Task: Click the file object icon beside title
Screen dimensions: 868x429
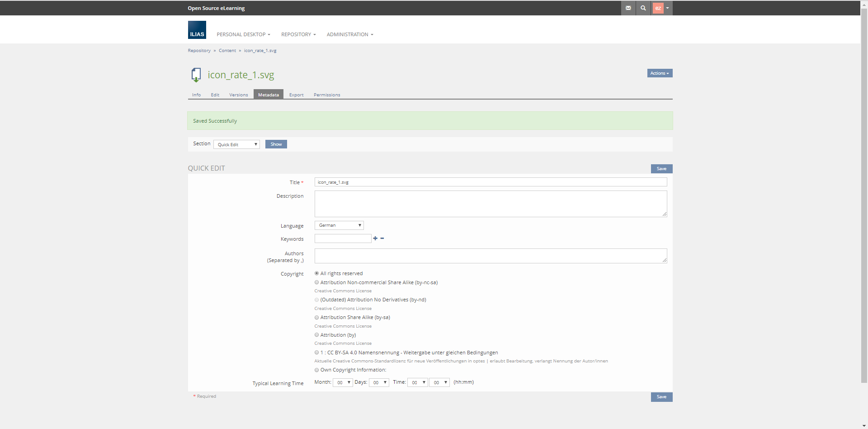Action: [x=196, y=75]
